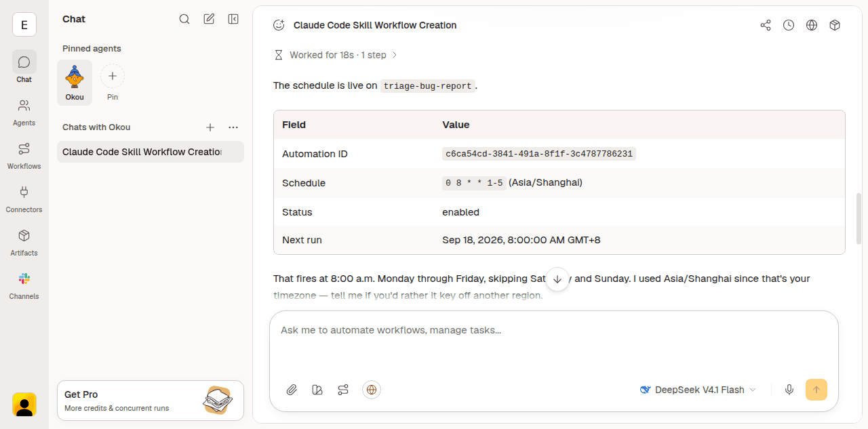Add a new chat with Okou
The image size is (868, 429).
tap(210, 127)
